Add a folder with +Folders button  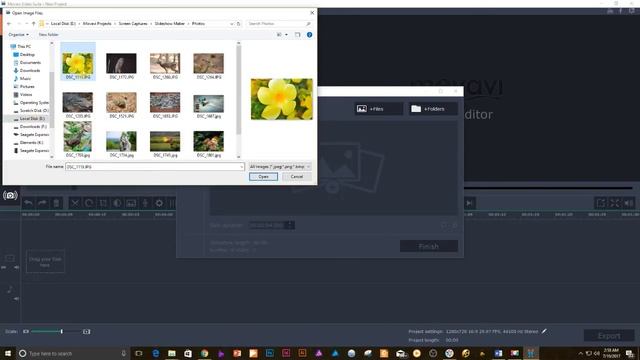click(433, 109)
